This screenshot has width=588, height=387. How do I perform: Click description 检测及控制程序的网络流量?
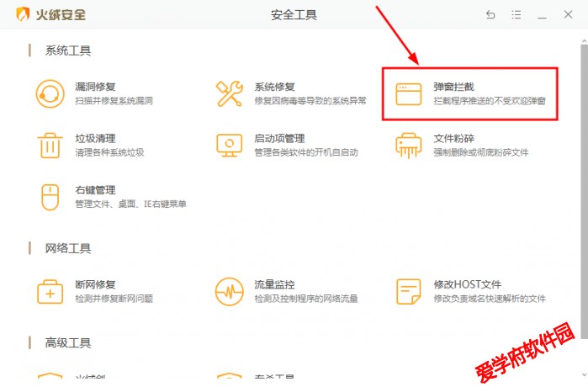306,299
